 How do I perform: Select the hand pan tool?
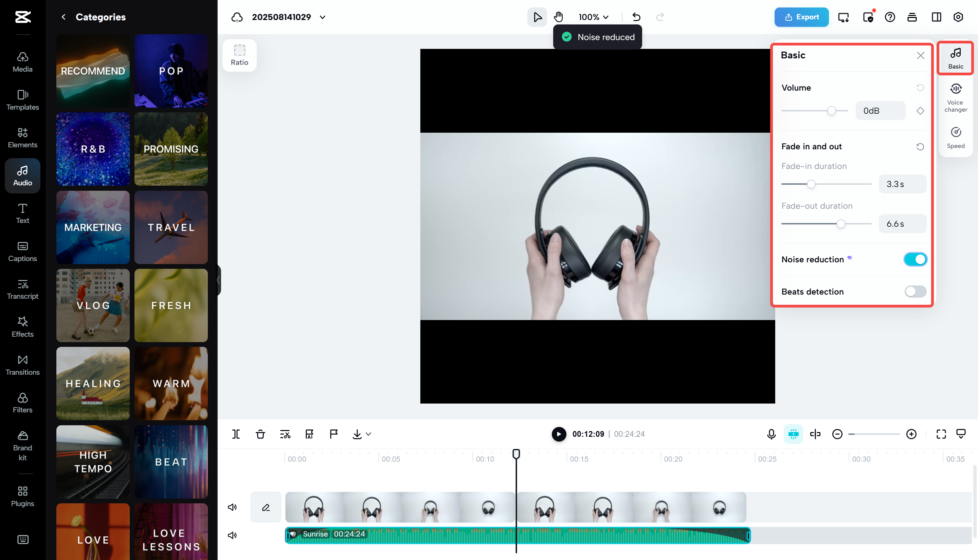pos(558,17)
